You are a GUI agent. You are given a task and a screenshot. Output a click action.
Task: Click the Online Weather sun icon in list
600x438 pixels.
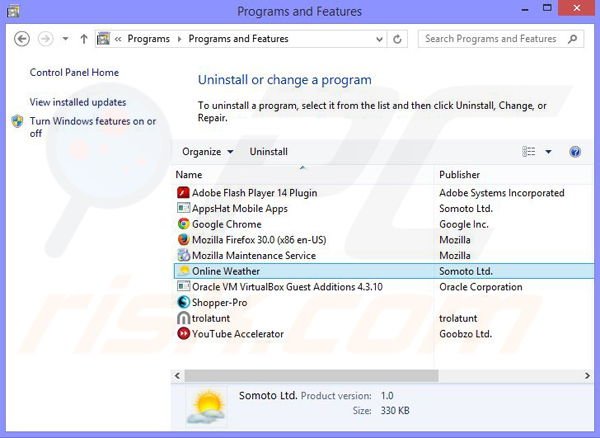coord(183,271)
